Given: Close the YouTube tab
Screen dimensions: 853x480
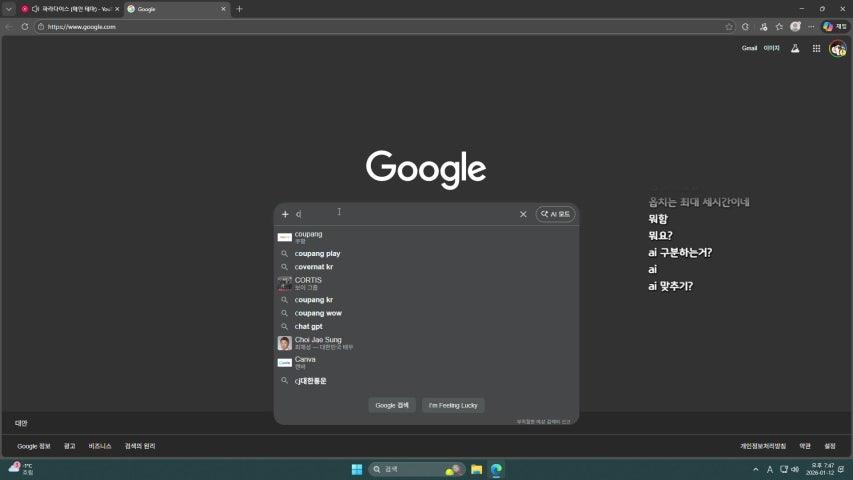Looking at the screenshot, I should (x=117, y=9).
